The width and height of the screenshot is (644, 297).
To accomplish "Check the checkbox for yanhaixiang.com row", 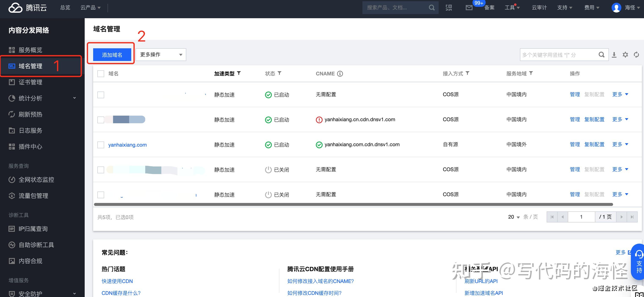I will [x=101, y=145].
